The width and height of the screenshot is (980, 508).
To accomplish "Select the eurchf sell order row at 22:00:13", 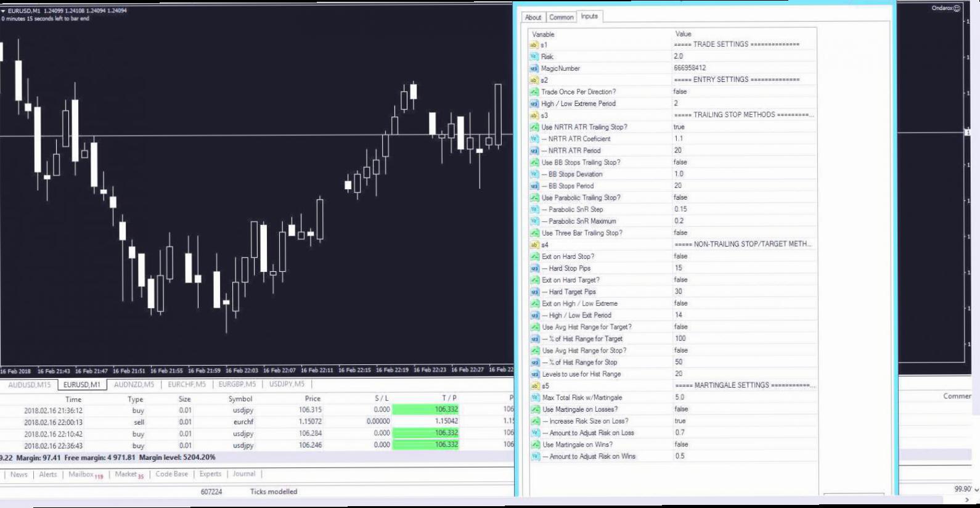I will (x=256, y=422).
